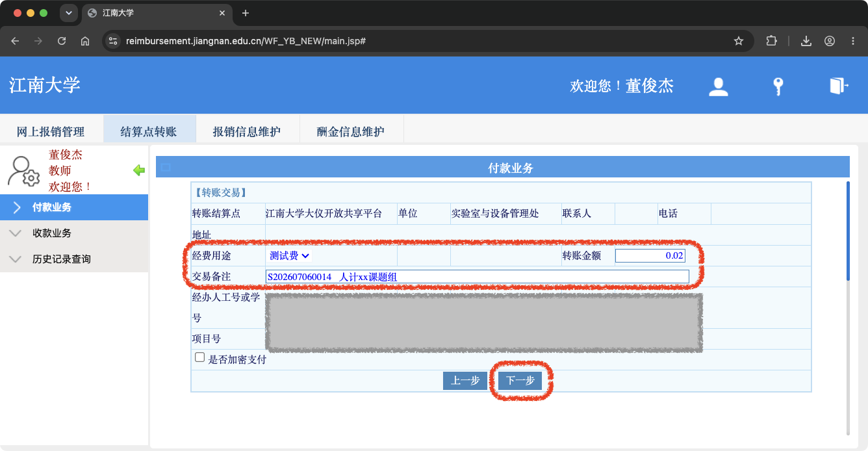Click the 【转账交易】 heading

tap(220, 193)
